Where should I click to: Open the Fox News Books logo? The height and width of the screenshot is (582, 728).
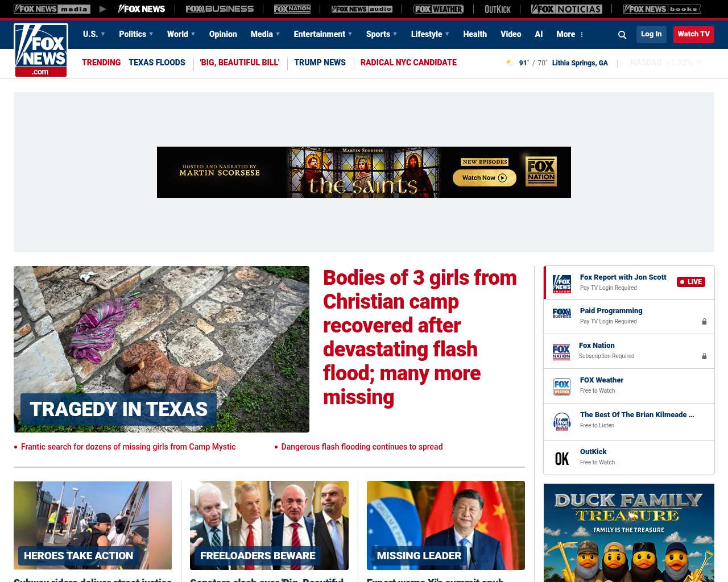662,9
